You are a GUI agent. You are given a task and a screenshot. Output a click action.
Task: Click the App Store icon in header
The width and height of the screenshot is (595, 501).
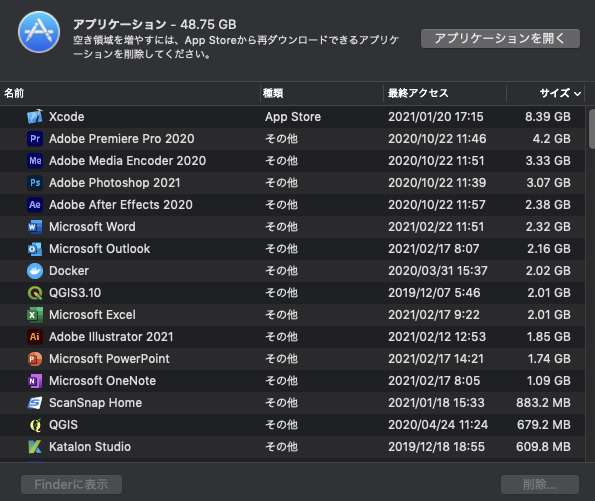coord(39,32)
